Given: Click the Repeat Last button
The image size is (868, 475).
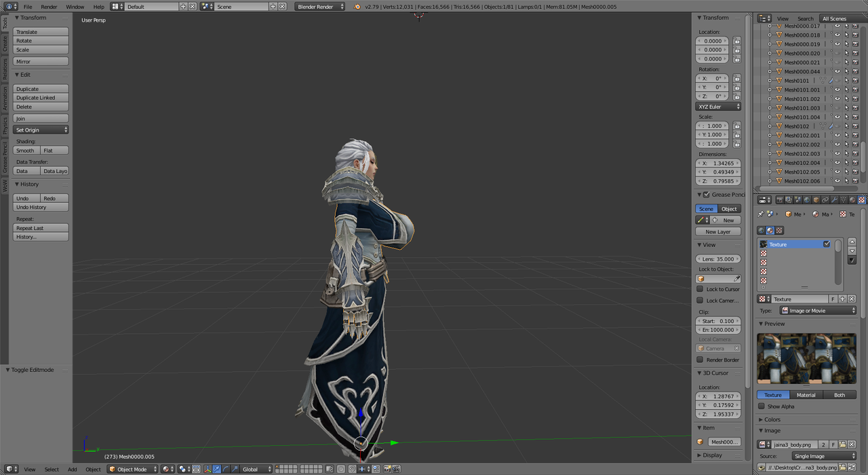Looking at the screenshot, I should click(41, 228).
